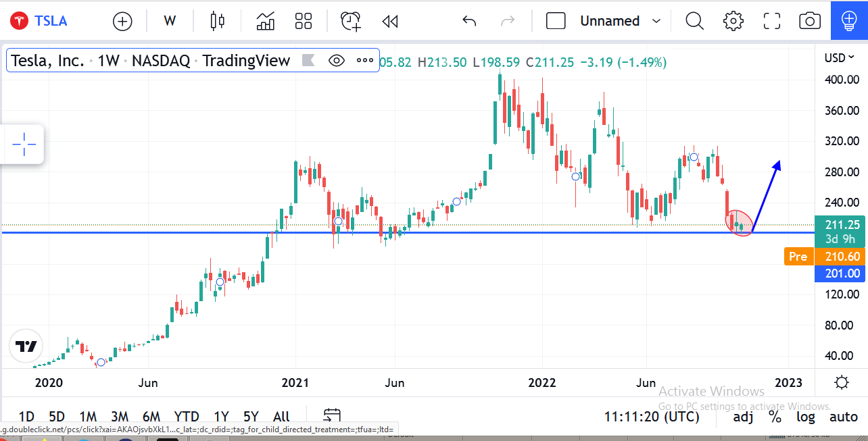Viewport: 868px width, 441px height.
Task: Open USD currency dropdown
Action: (841, 58)
